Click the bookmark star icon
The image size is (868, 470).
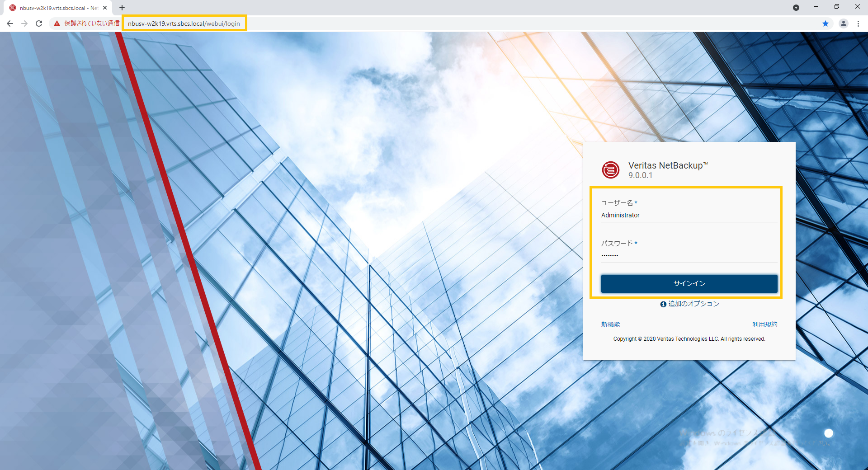click(x=826, y=23)
